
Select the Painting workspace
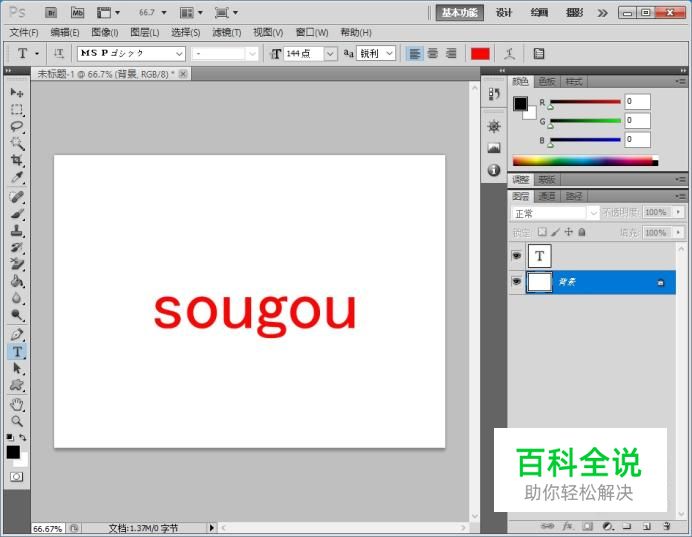539,13
